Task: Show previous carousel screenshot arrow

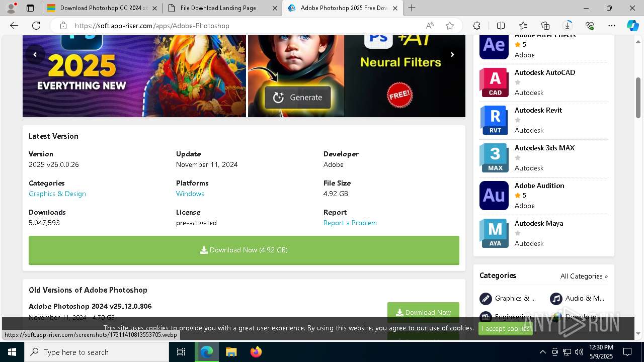Action: pos(35,55)
